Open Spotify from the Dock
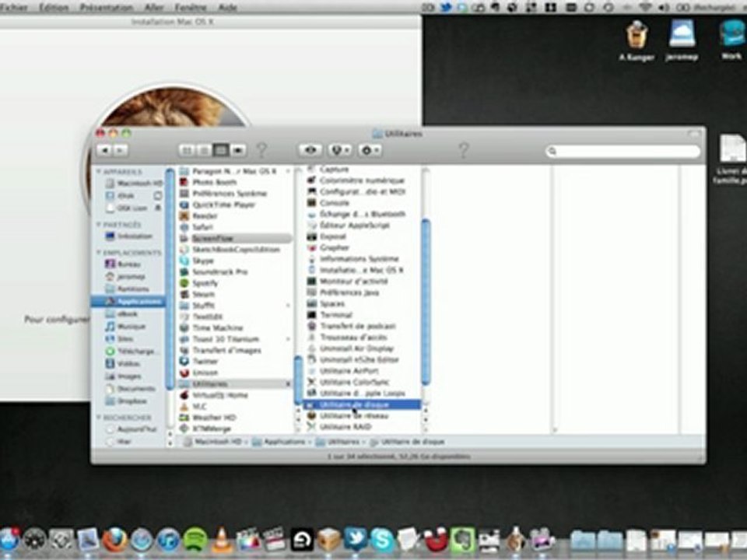This screenshot has height=560, width=747. click(x=195, y=540)
